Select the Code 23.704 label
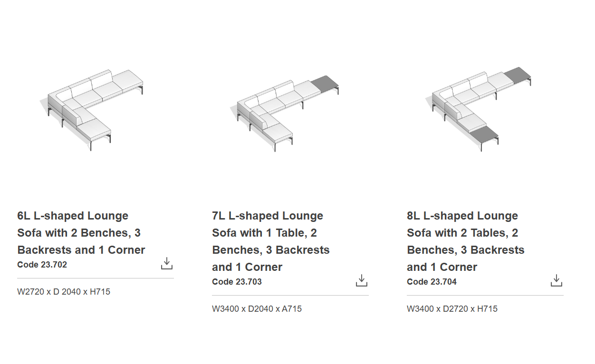595x364 pixels. coord(432,282)
